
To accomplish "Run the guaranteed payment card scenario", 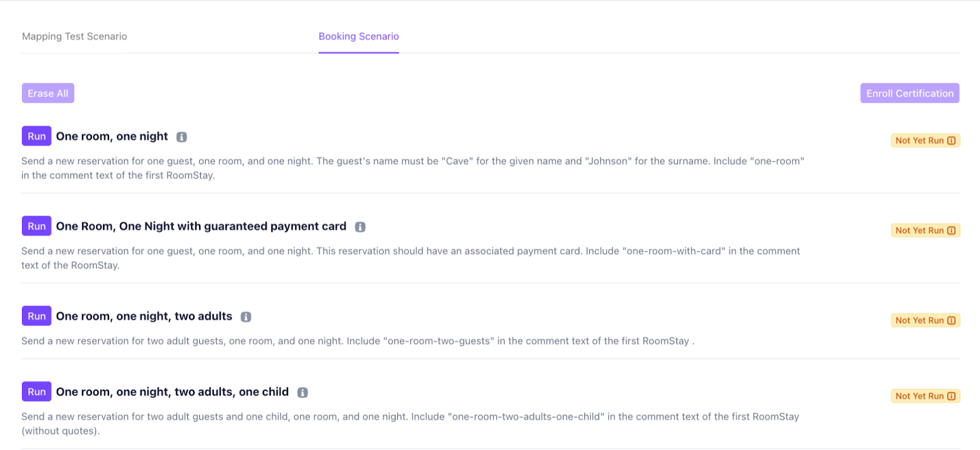I will pyautogui.click(x=37, y=227).
